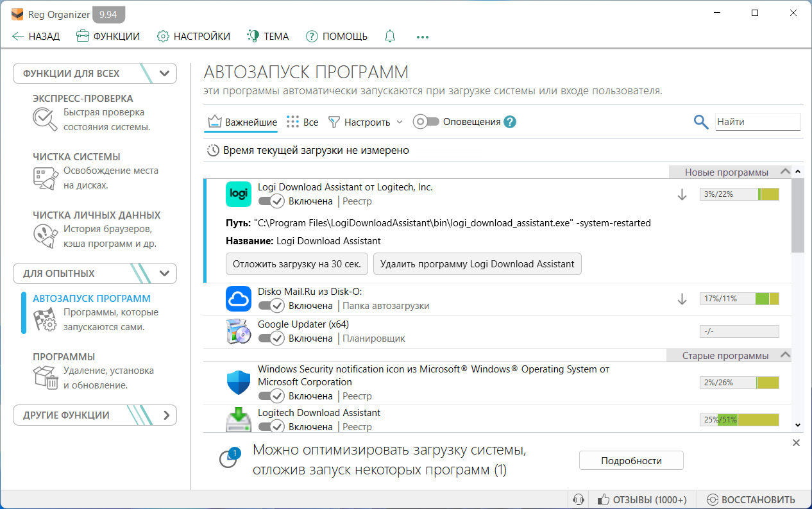Click the ОТЗЫВЫ thumbs-up icon

603,499
